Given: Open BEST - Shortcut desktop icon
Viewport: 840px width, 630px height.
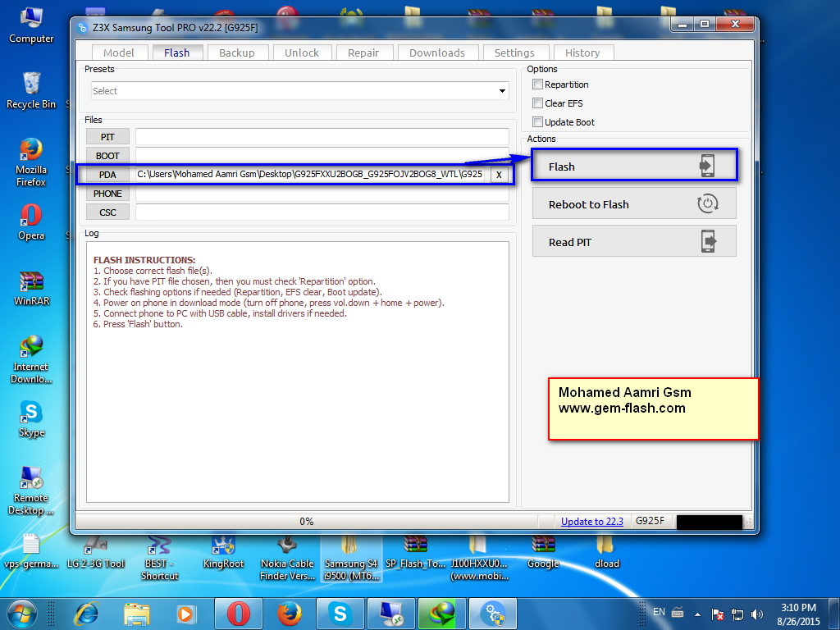Looking at the screenshot, I should [159, 558].
